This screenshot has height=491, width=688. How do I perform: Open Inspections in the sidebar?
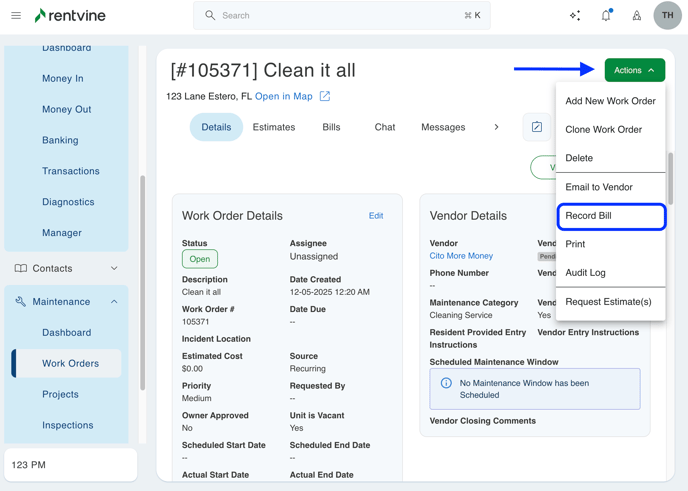pyautogui.click(x=68, y=425)
